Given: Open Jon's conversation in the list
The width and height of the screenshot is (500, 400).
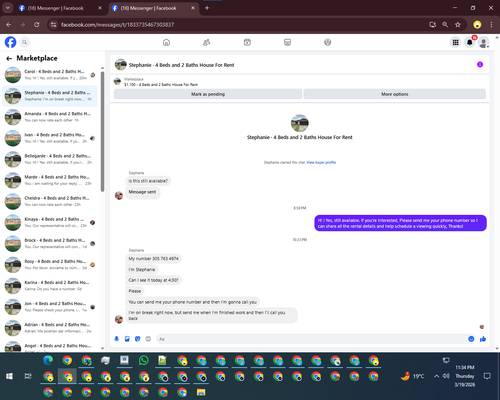Looking at the screenshot, I should (50, 307).
